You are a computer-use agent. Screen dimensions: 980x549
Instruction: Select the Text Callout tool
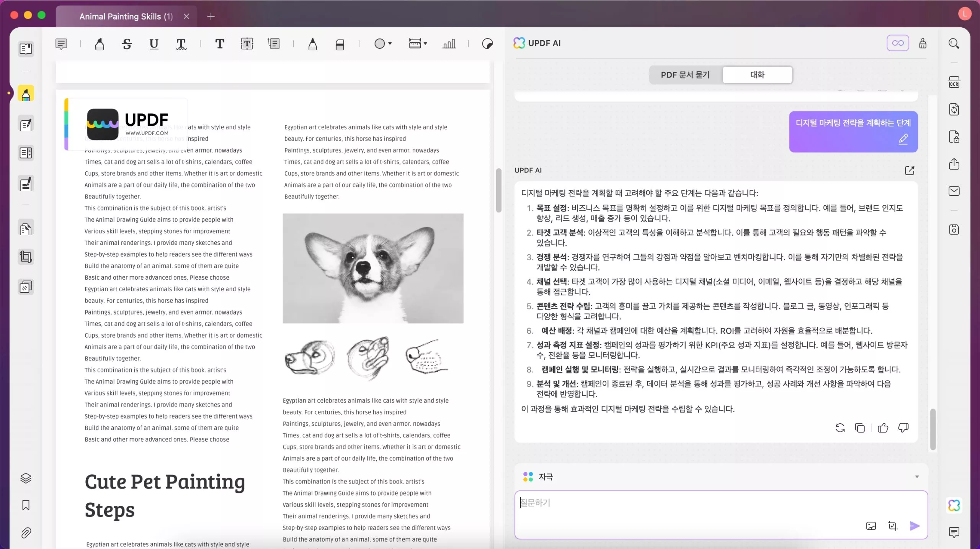point(274,44)
